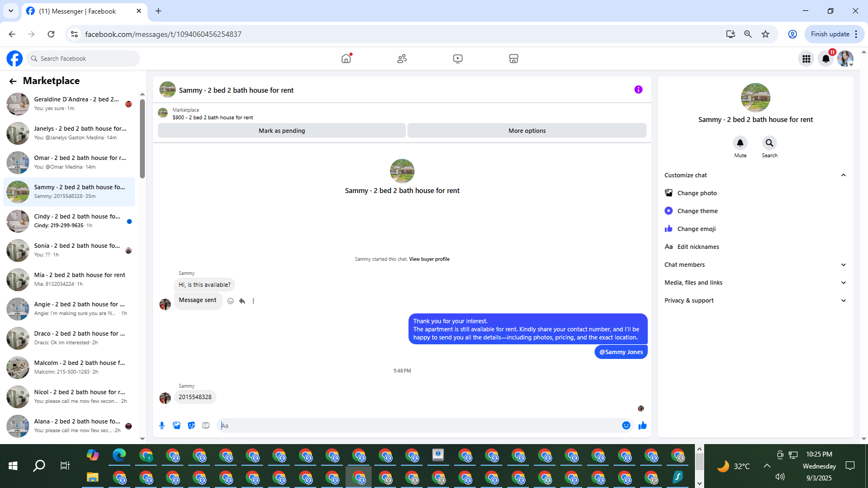Open the Nicol conversation
This screenshot has height=488, width=868.
click(x=69, y=397)
